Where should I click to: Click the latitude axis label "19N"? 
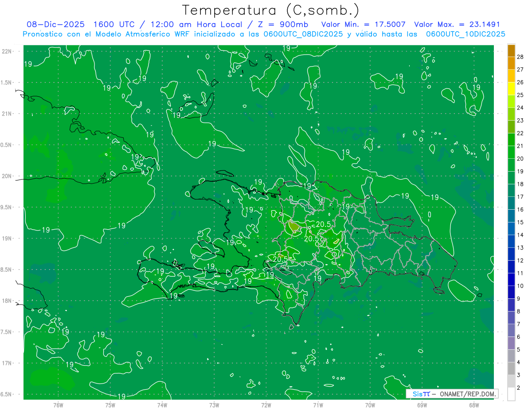7,239
